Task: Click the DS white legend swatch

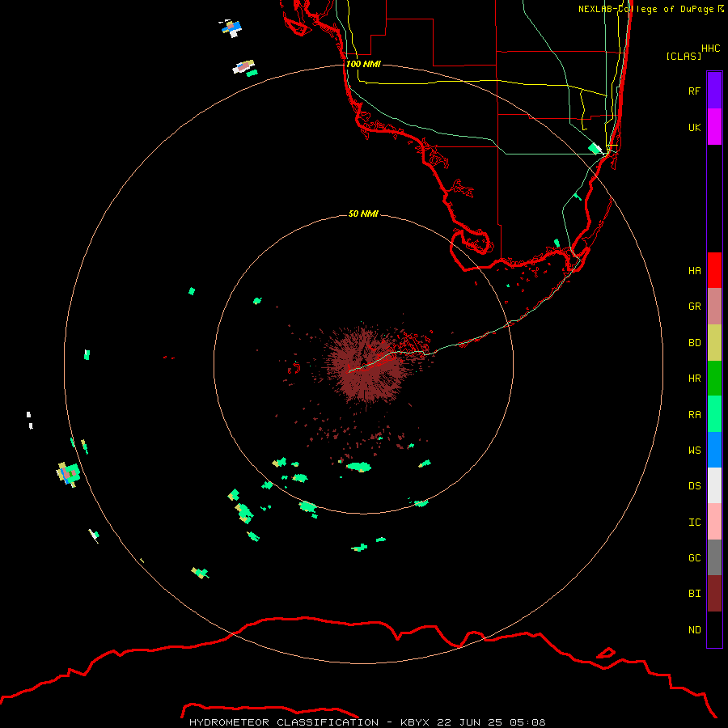Action: click(x=714, y=485)
